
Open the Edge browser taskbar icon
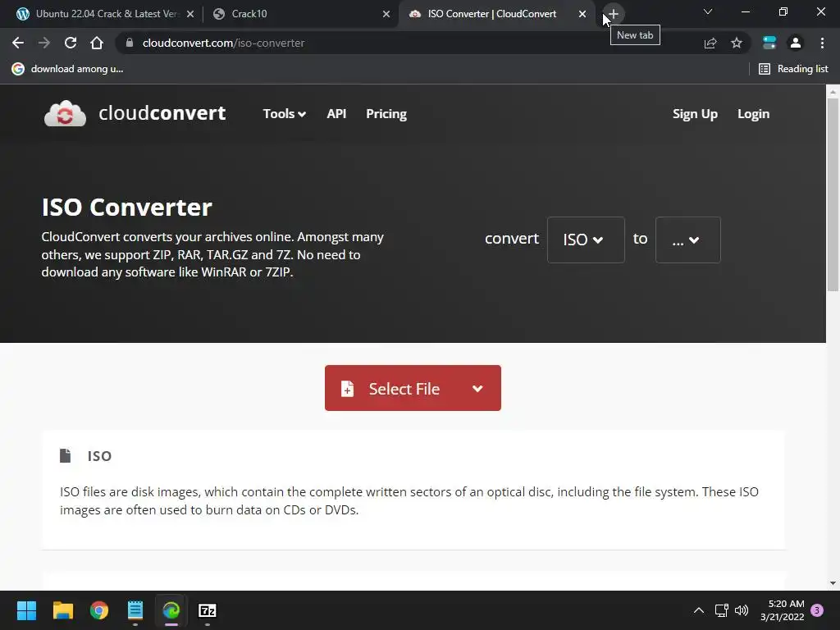(x=171, y=610)
